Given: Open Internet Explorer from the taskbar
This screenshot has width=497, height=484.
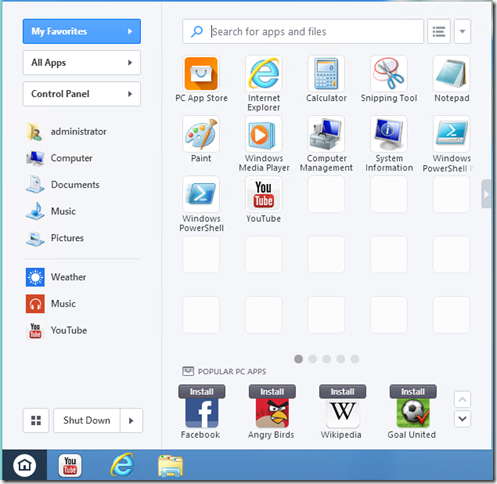Looking at the screenshot, I should [x=122, y=465].
